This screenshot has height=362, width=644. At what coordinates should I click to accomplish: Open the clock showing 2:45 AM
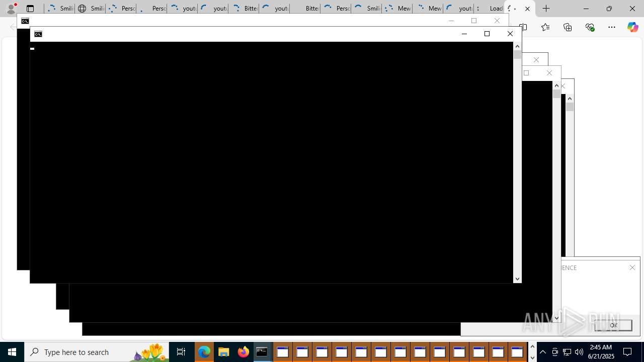pyautogui.click(x=601, y=352)
